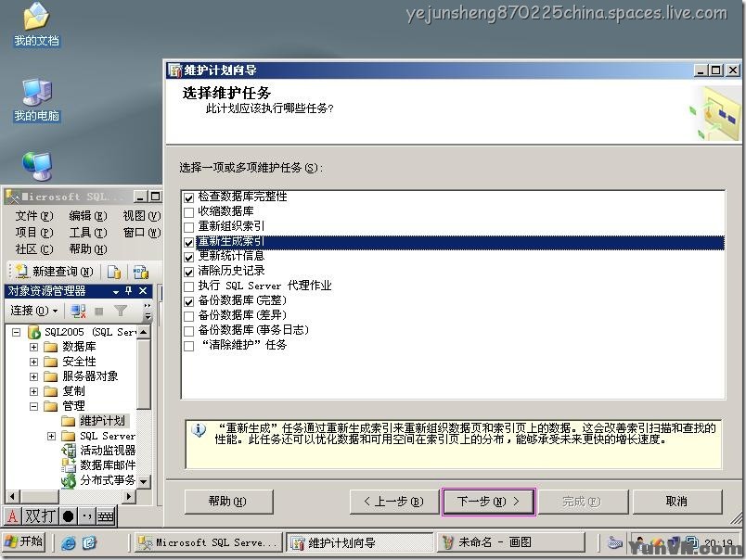Click Cancel button in wizard
The height and width of the screenshot is (560, 746).
click(x=677, y=502)
